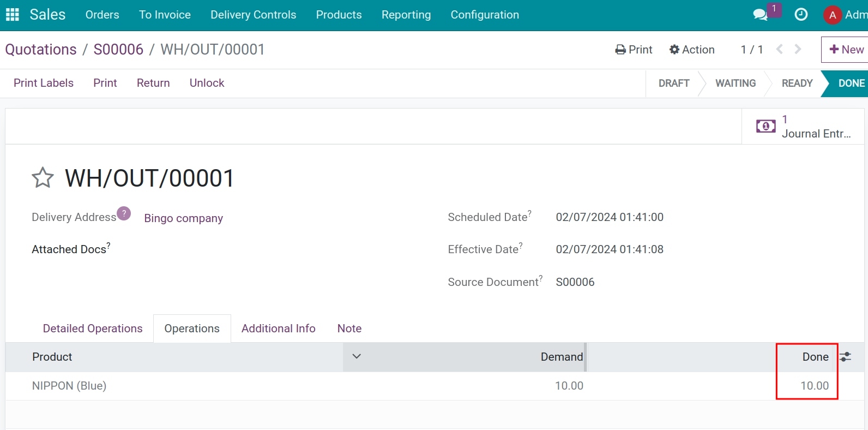Open the To Invoice menu
The image size is (868, 430).
(165, 15)
